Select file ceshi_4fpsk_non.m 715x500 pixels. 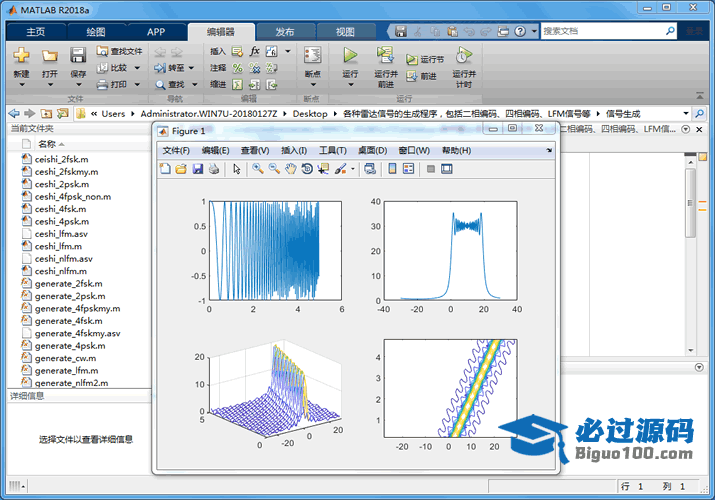[73, 196]
